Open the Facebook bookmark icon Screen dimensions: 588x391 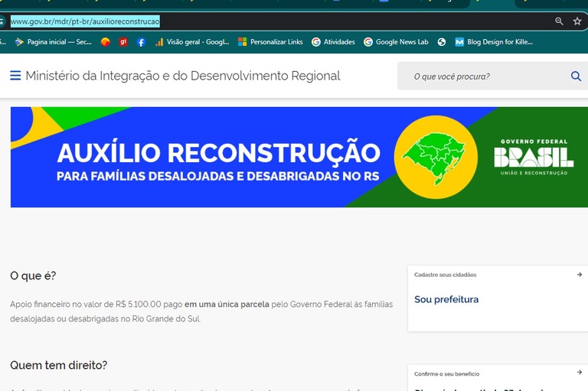[142, 42]
